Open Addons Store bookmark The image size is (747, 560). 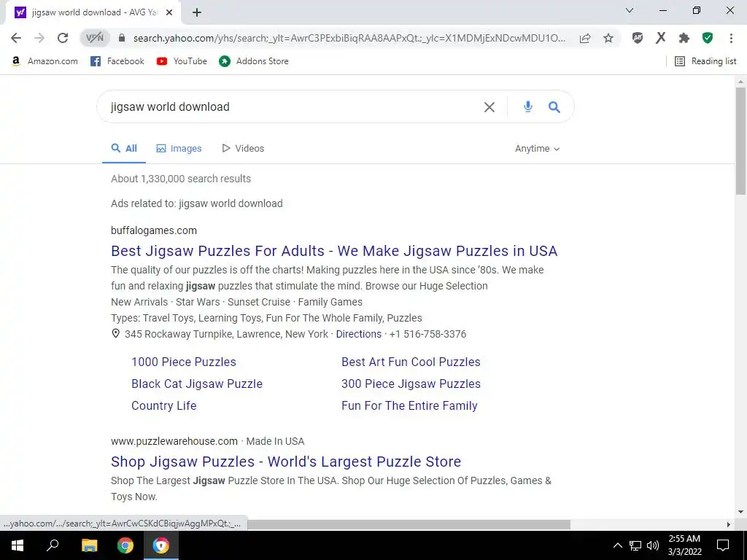coord(253,61)
